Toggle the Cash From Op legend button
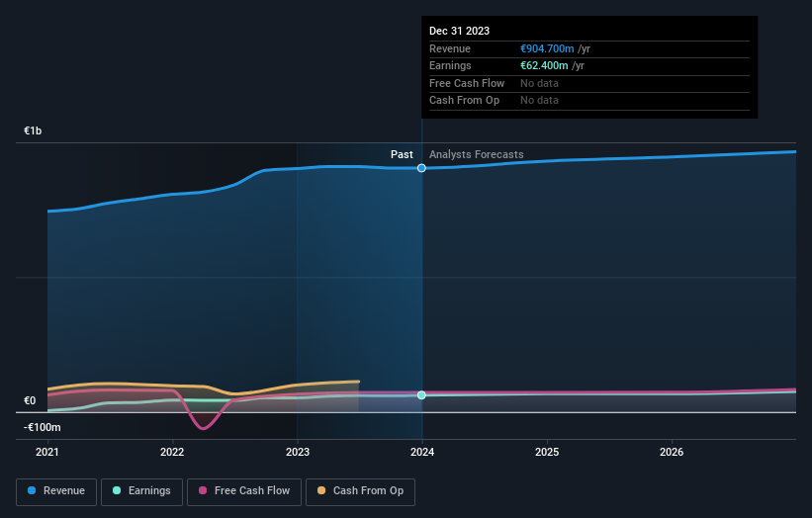Viewport: 812px width, 518px height. 360,491
